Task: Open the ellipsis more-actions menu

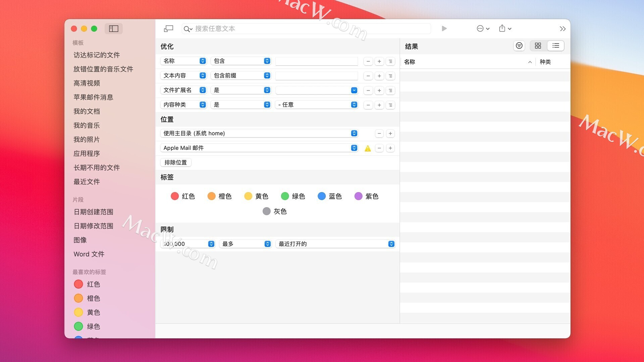Action: pyautogui.click(x=483, y=28)
